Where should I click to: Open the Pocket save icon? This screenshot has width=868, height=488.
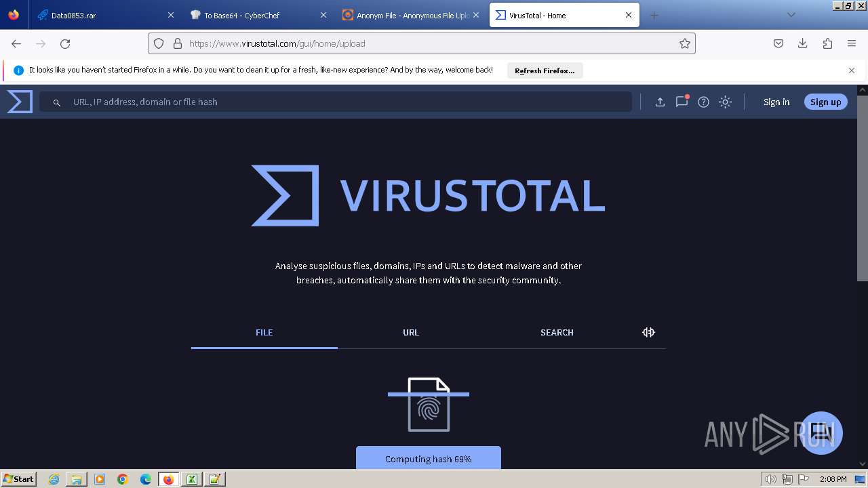(778, 43)
